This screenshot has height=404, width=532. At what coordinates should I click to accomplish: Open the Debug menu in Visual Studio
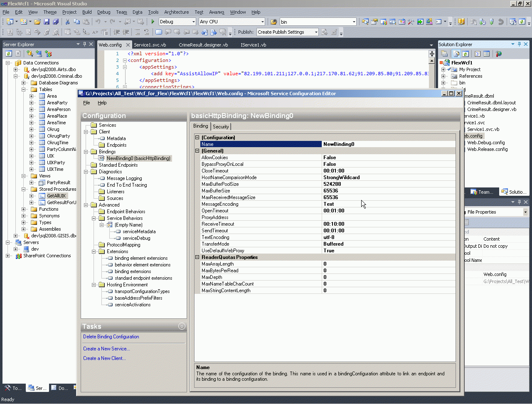(104, 12)
